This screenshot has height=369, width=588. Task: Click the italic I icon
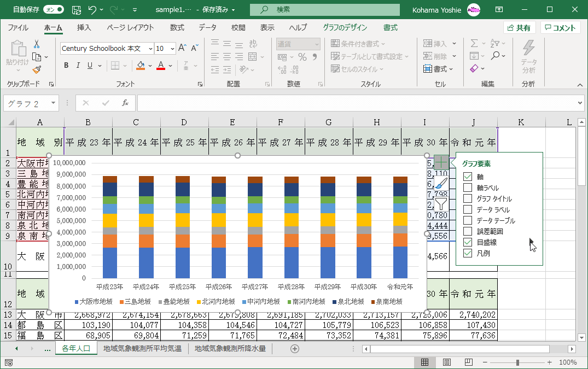pos(79,66)
